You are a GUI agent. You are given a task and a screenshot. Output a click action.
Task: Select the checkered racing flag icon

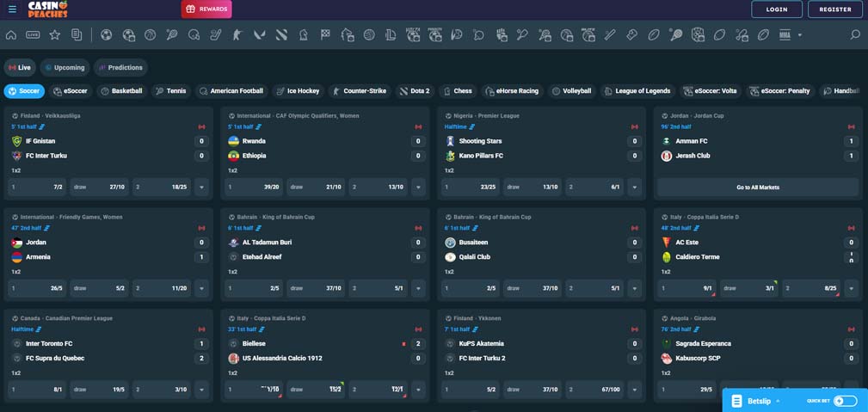[325, 35]
